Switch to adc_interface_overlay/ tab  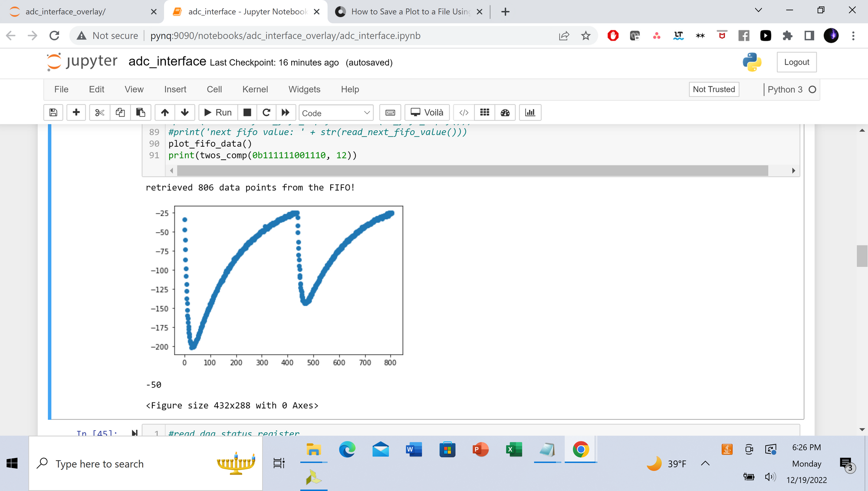[65, 12]
